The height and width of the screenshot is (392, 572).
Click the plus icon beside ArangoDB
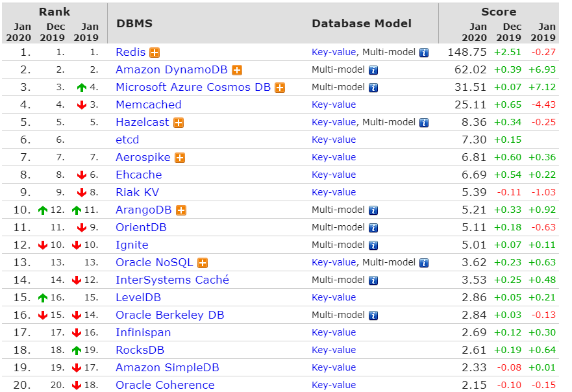[x=181, y=210]
